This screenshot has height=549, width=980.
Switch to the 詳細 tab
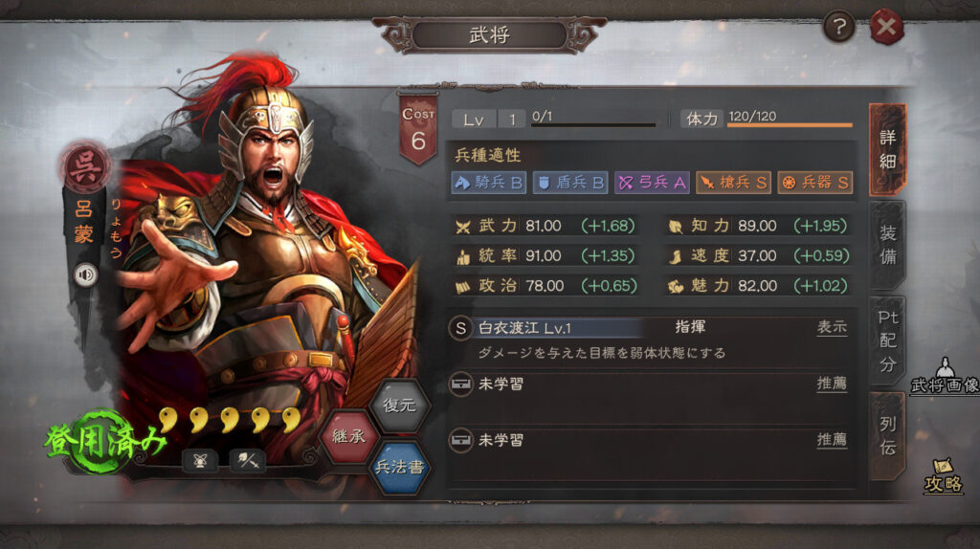click(x=887, y=150)
